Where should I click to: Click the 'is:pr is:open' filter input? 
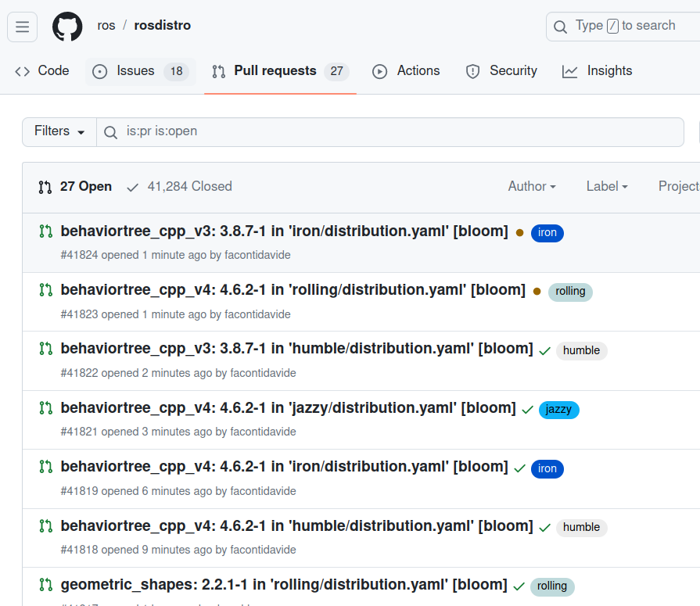click(390, 132)
